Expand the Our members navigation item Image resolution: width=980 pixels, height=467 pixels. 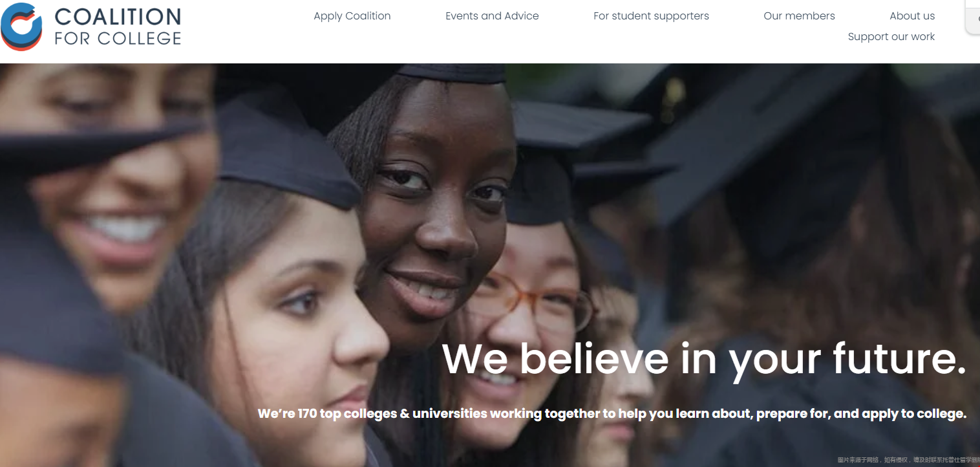tap(799, 16)
